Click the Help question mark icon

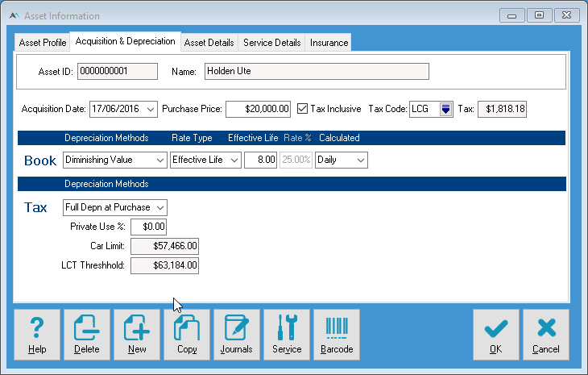point(37,334)
